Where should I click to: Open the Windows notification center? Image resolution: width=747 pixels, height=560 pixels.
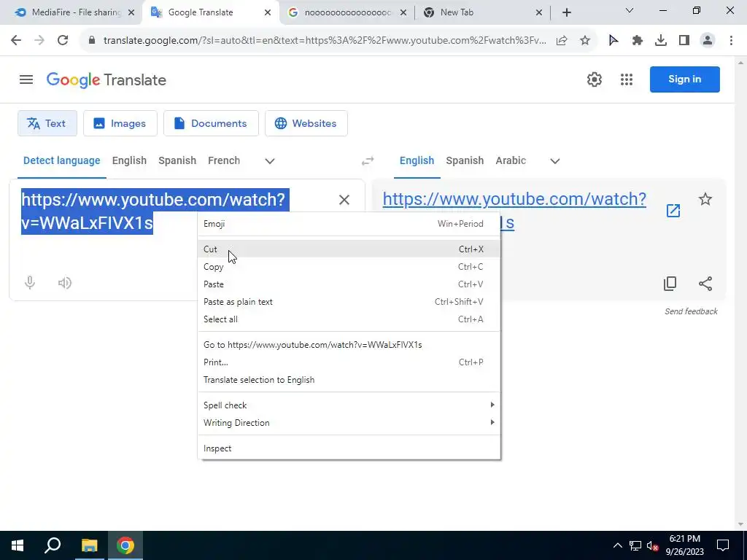pyautogui.click(x=723, y=545)
